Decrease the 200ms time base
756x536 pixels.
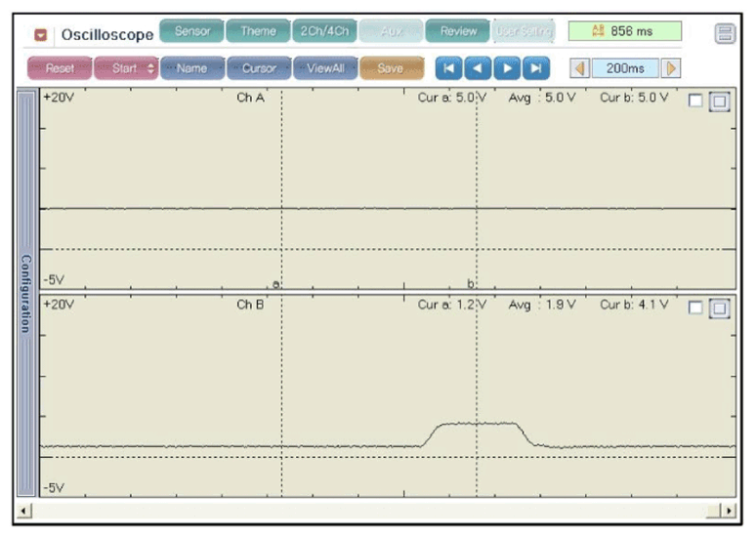coord(579,68)
